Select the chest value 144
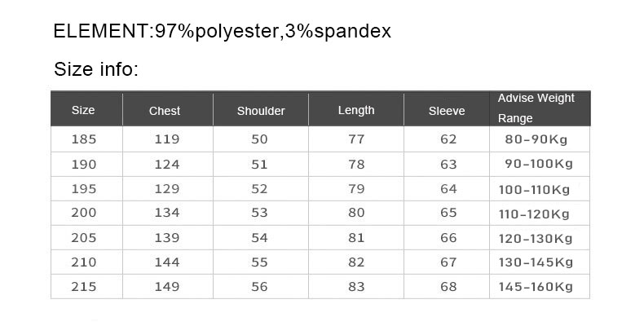The height and width of the screenshot is (326, 644). (167, 262)
